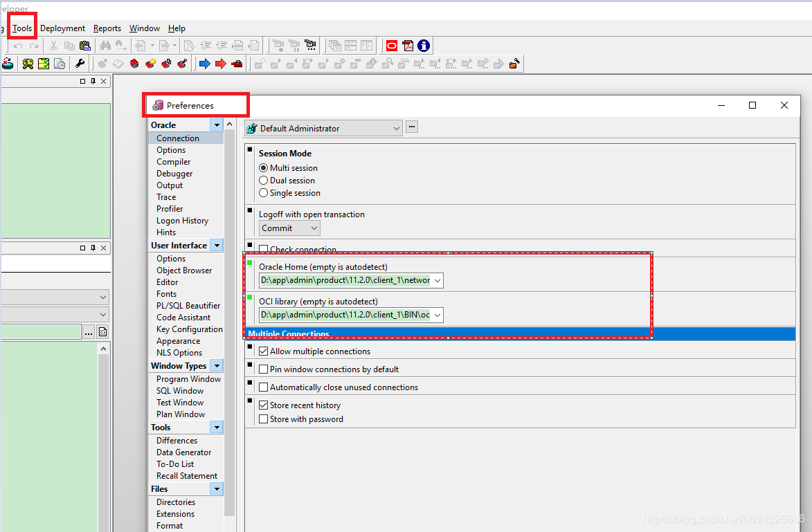Open the Help menu
Image resolution: width=812 pixels, height=532 pixels.
pyautogui.click(x=177, y=28)
